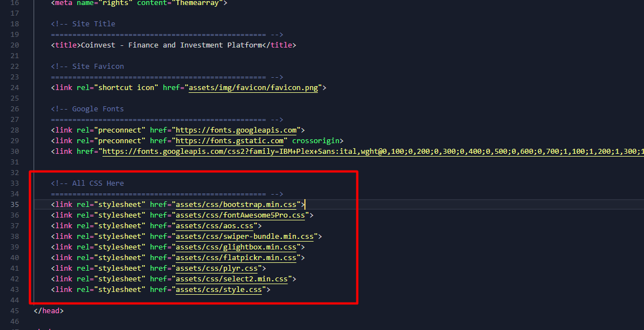Image resolution: width=644 pixels, height=330 pixels.
Task: Follow the select2.min.css link
Action: tap(232, 279)
